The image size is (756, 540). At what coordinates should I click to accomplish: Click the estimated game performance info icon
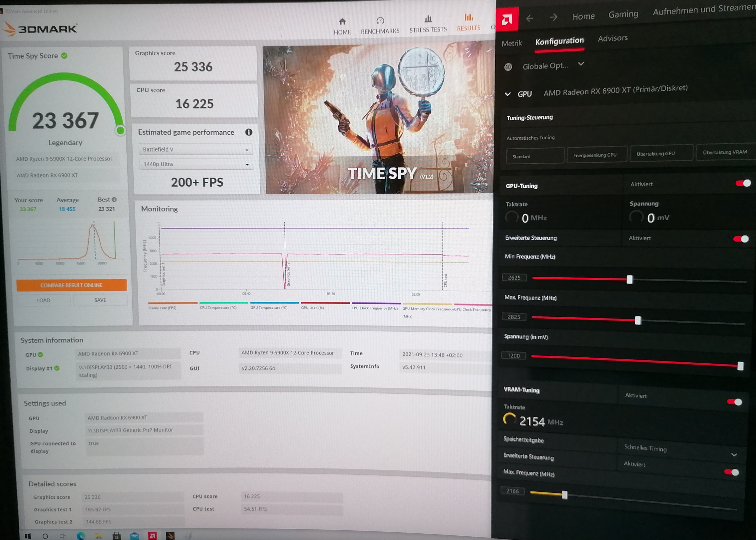[x=249, y=132]
